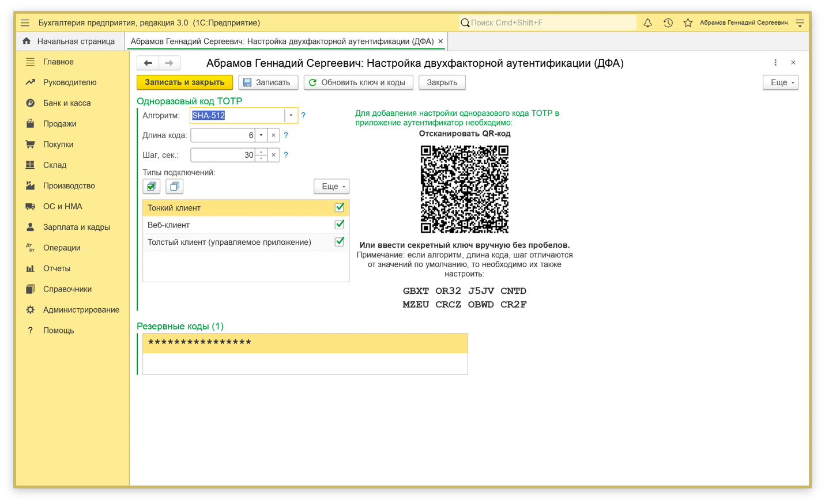Open the Продажи section
825x504 pixels.
[60, 124]
